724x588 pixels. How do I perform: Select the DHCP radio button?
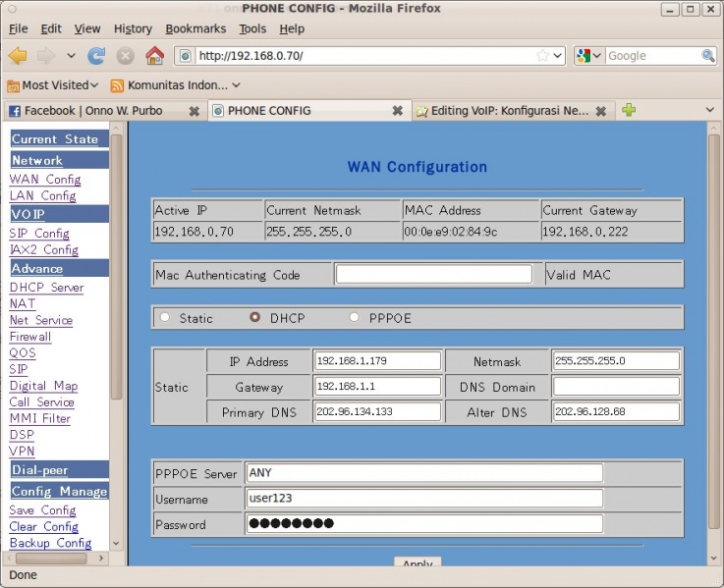point(255,318)
